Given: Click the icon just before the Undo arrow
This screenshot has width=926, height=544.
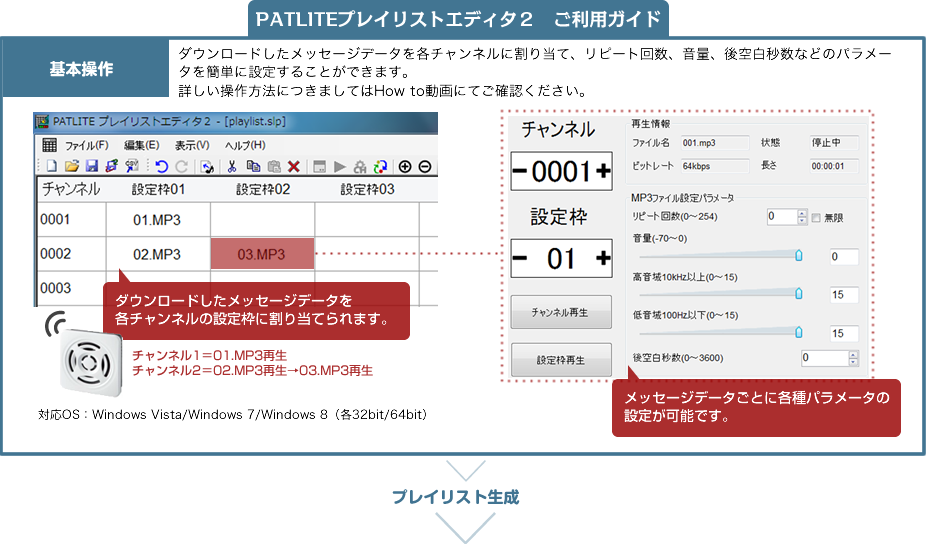Looking at the screenshot, I should pos(131,167).
